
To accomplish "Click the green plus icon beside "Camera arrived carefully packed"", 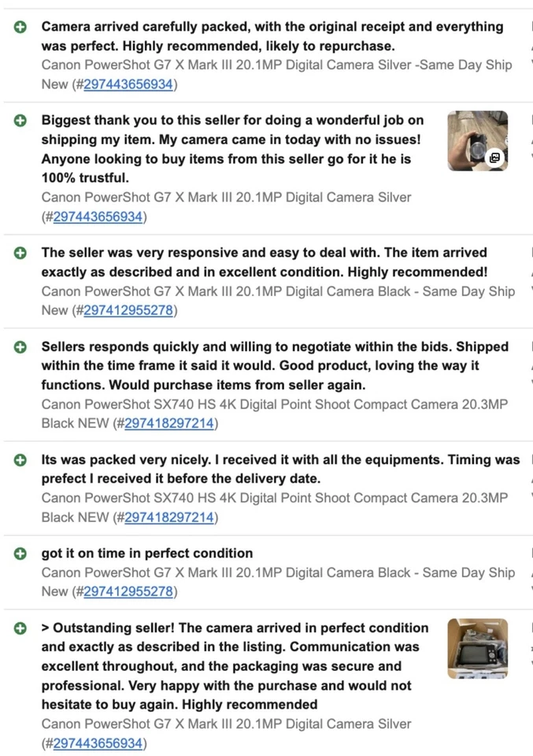I will [21, 27].
